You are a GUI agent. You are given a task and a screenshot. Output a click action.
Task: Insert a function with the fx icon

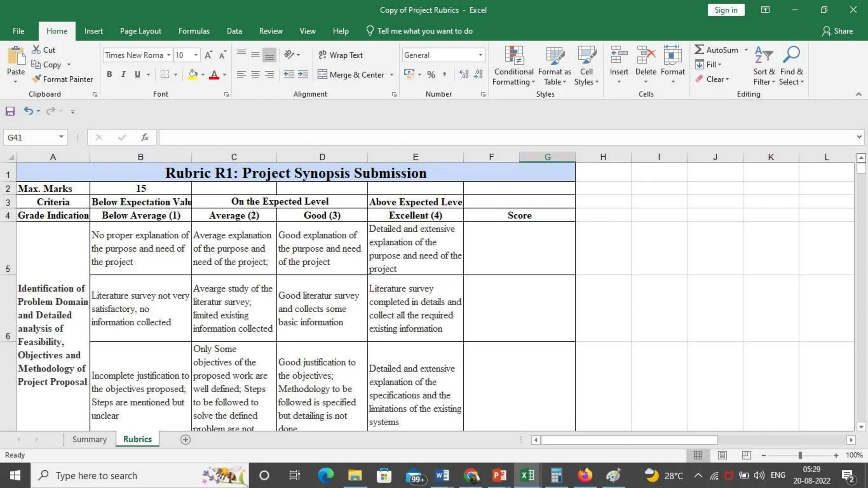145,137
